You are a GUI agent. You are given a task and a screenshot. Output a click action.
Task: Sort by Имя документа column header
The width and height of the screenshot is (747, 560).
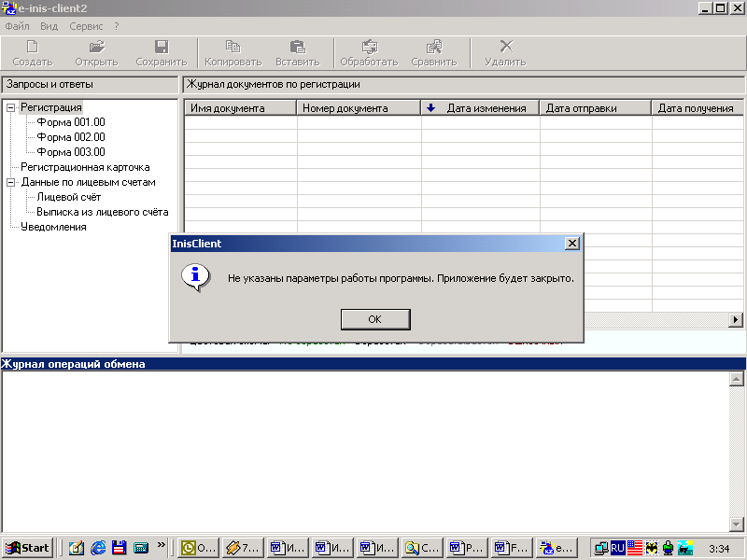[x=240, y=107]
